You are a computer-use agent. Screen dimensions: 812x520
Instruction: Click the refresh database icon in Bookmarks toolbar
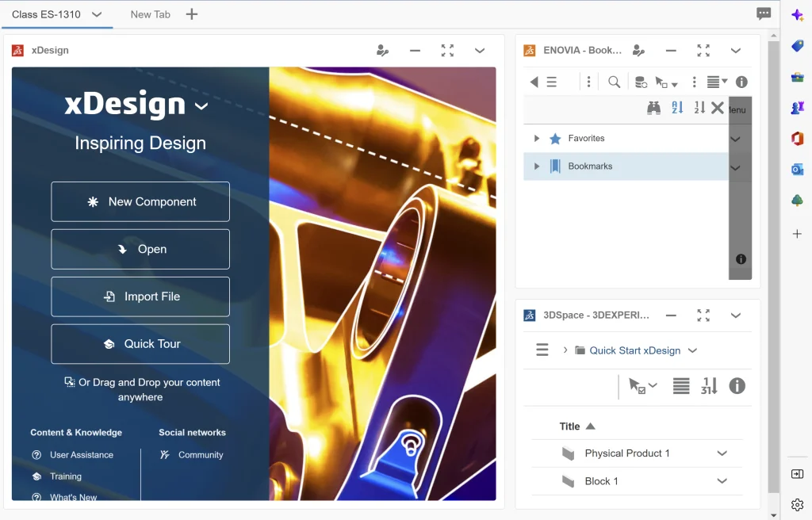pyautogui.click(x=641, y=82)
